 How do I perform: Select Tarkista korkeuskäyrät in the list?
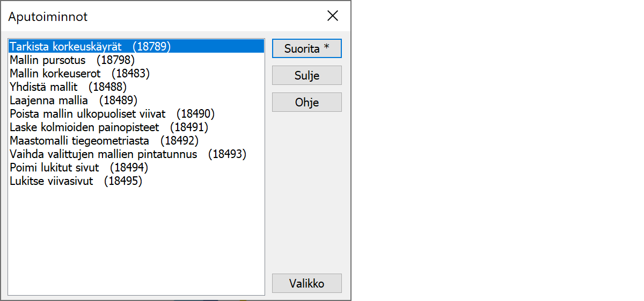tap(90, 46)
